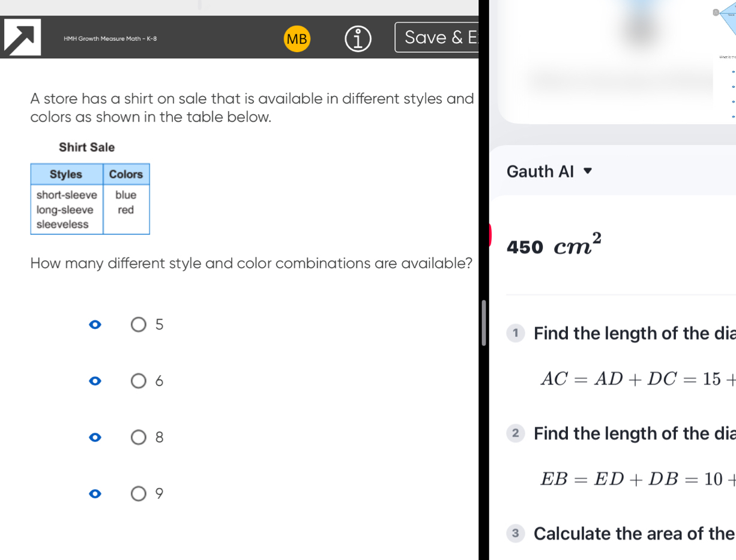This screenshot has height=560, width=736.
Task: Select the step 2 number badge
Action: tap(515, 433)
